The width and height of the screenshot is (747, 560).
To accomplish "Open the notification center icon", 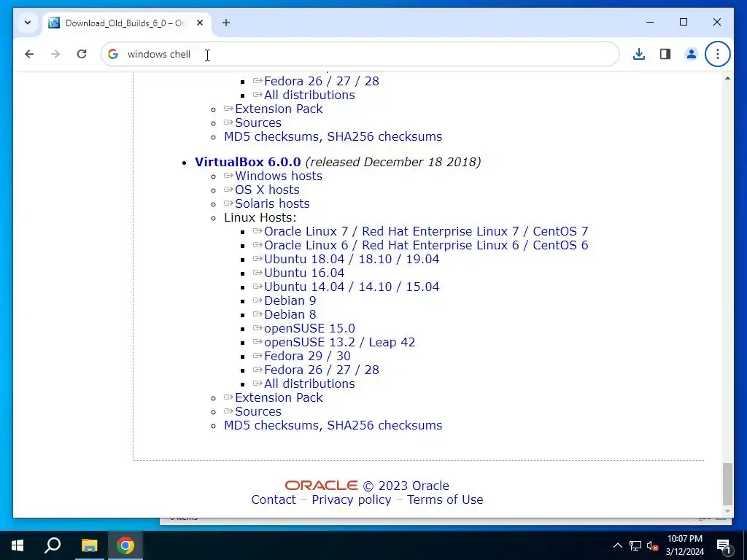I will coord(723,545).
